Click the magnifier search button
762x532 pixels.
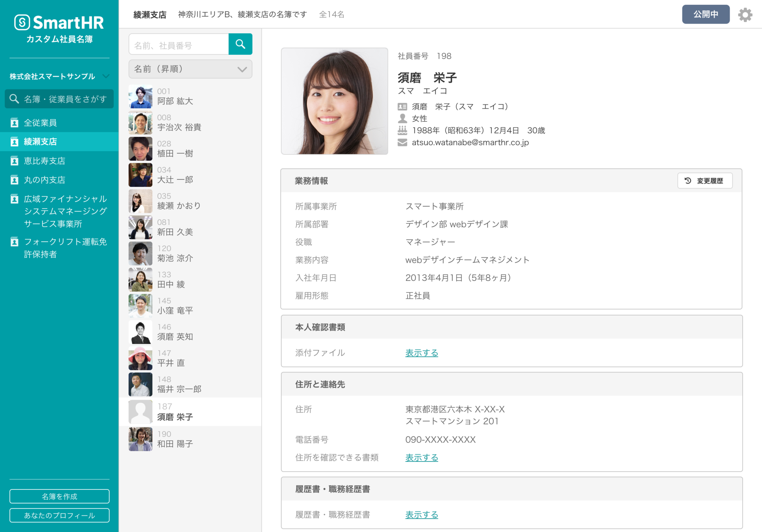click(240, 44)
